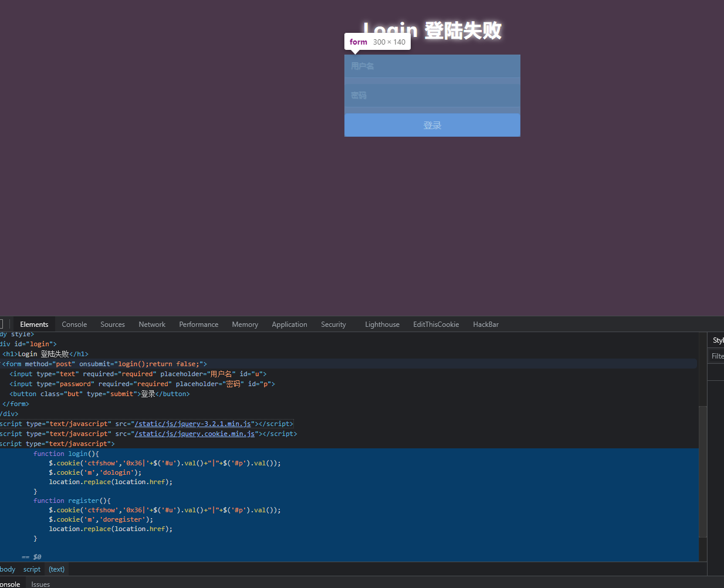Image resolution: width=724 pixels, height=588 pixels.
Task: Open the Sources tab
Action: (x=113, y=325)
